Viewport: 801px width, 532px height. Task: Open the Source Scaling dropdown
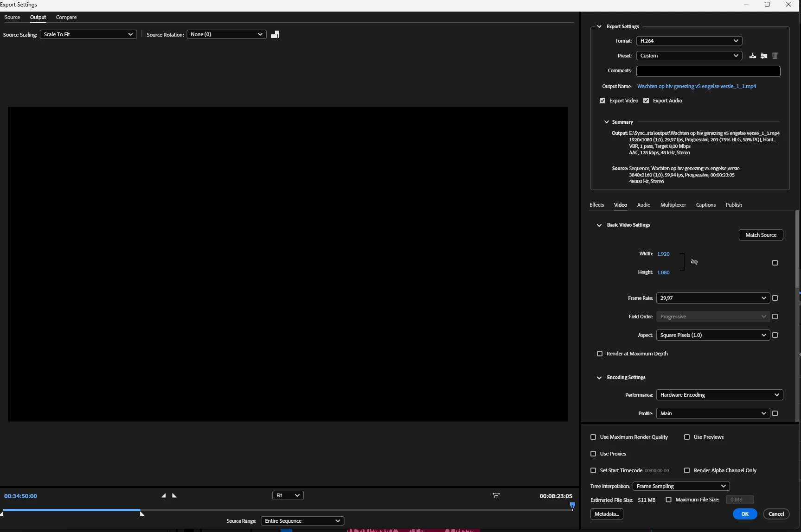[88, 34]
